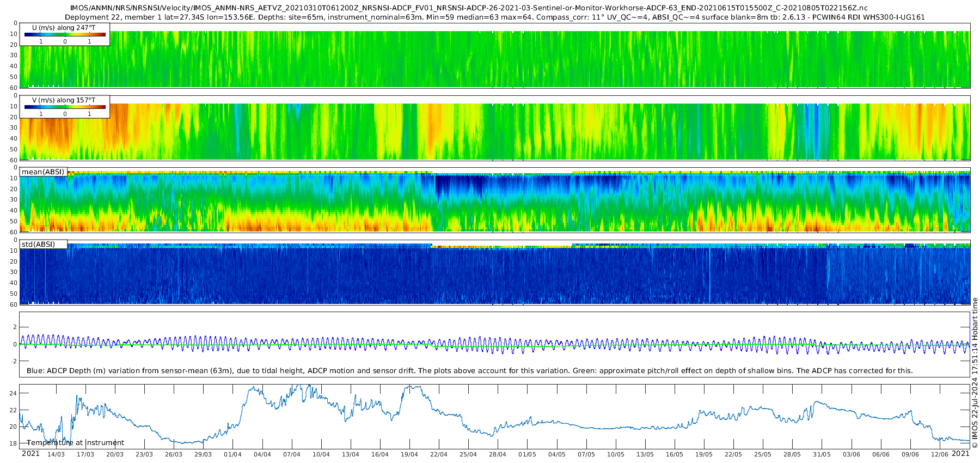Click the blue ADCP depth caption text
Screen dimensions: 980x463
[469, 371]
